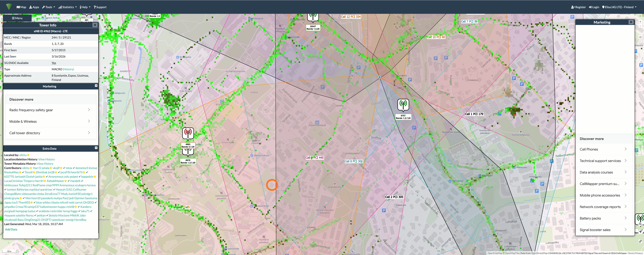Image resolution: width=644 pixels, height=255 pixels.
Task: Click the locate me arrow icon
Action: tap(640, 232)
